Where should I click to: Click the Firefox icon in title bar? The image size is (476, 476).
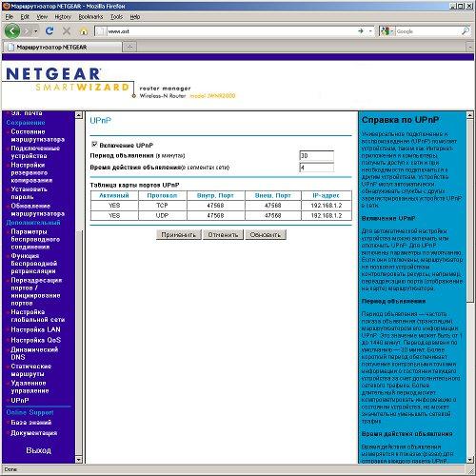click(7, 6)
